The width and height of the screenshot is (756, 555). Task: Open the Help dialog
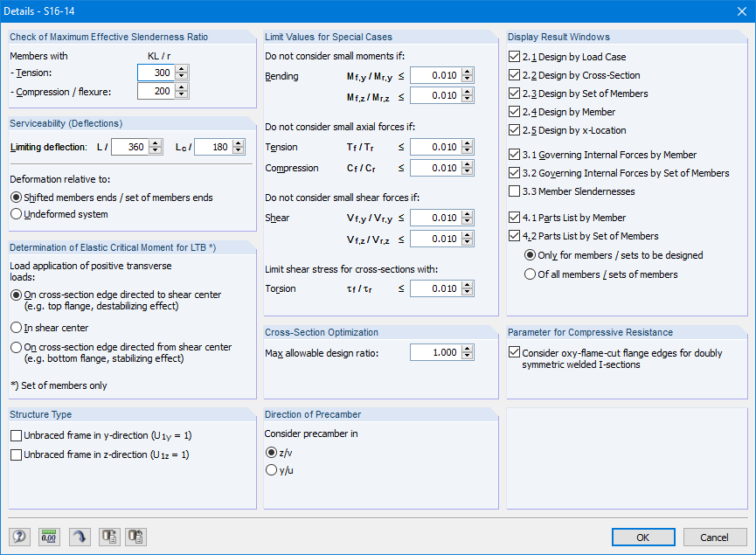click(x=19, y=537)
